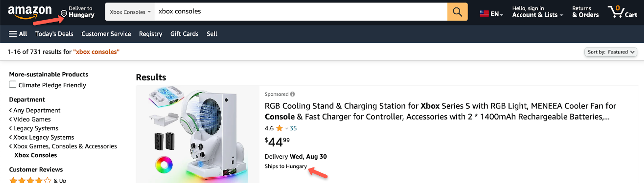Expand the Xbox Consoles search category selector
The height and width of the screenshot is (183, 644).
coord(129,12)
